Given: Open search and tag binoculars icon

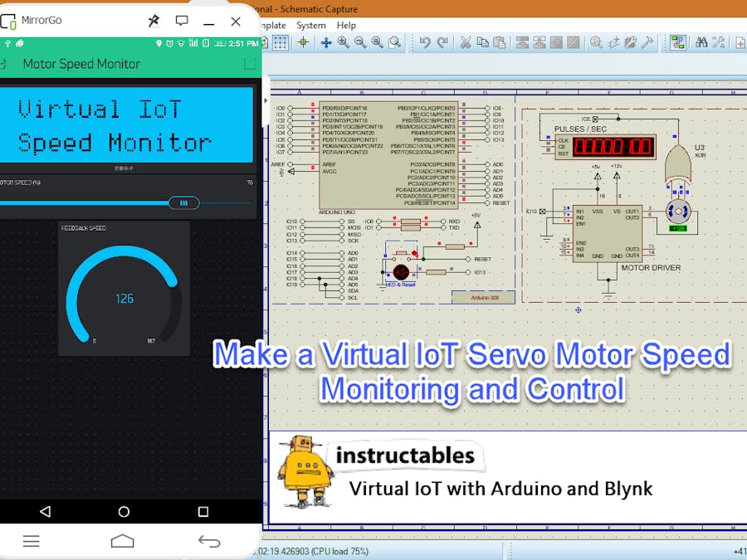Looking at the screenshot, I should click(x=701, y=43).
